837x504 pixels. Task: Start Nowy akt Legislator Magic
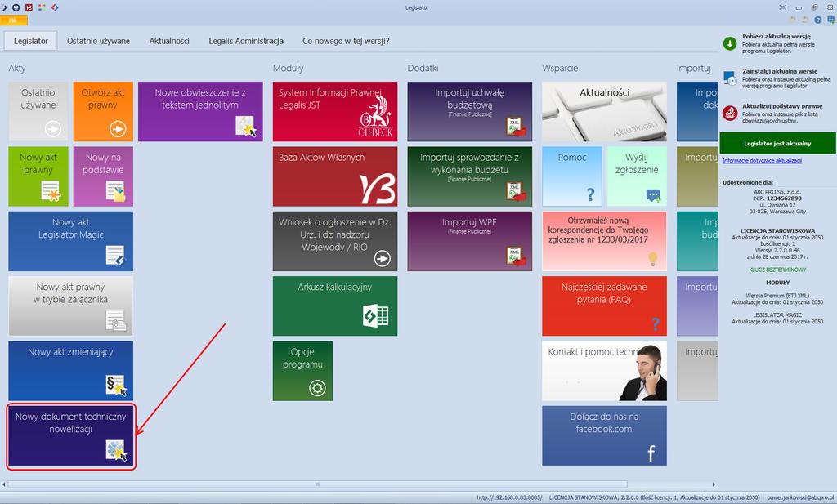[x=70, y=241]
